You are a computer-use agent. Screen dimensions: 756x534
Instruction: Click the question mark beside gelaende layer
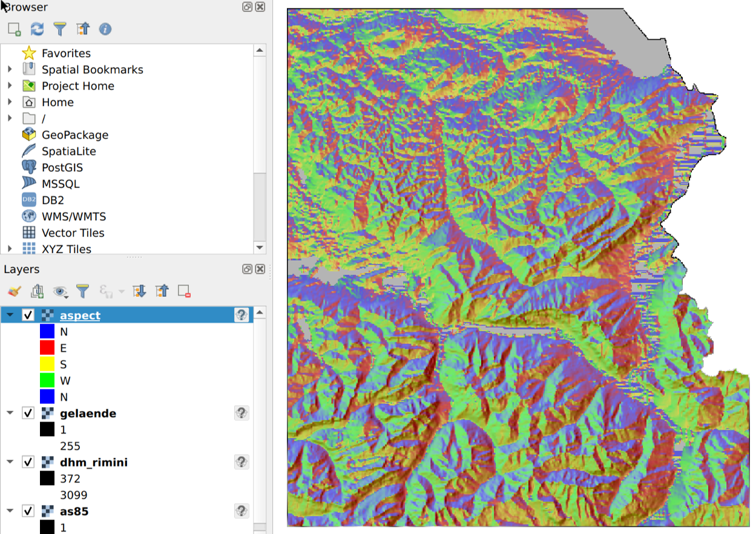click(x=242, y=413)
